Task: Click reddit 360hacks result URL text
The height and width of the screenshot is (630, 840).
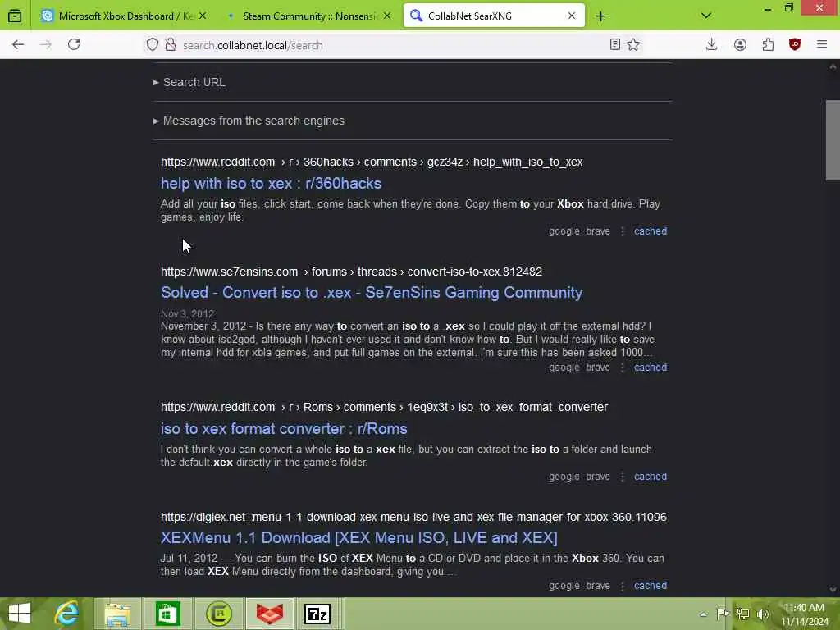Action: coord(372,162)
